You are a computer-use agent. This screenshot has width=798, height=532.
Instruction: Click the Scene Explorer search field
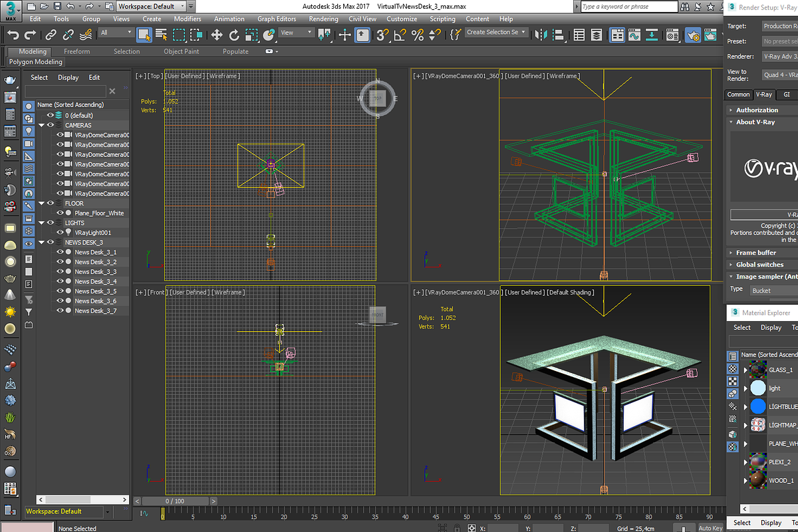(65, 91)
